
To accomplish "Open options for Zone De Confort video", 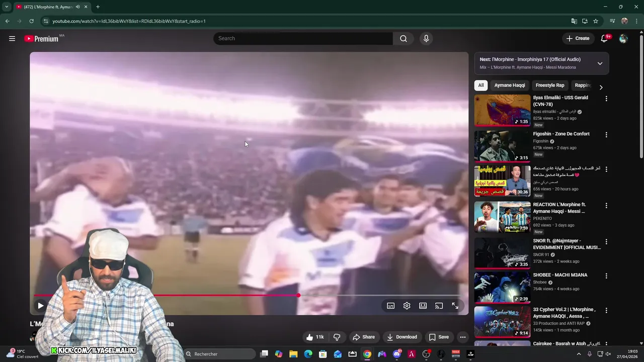I will (606, 135).
